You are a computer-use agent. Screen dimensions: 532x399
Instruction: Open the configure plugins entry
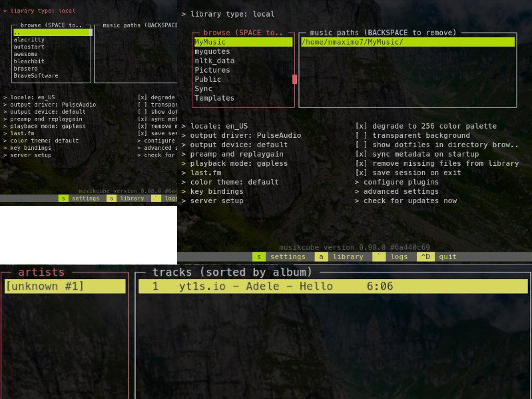(400, 182)
